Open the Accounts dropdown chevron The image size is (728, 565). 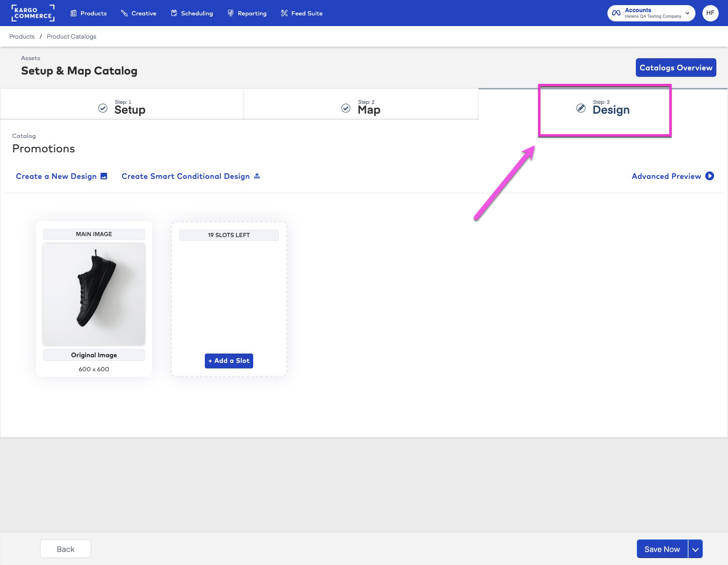[x=688, y=13]
